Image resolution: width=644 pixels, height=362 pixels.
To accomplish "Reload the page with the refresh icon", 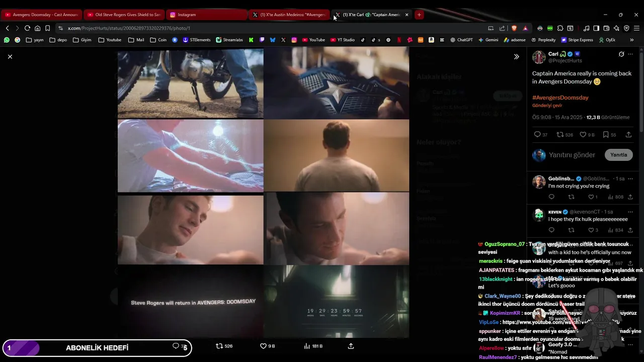I will [x=27, y=28].
